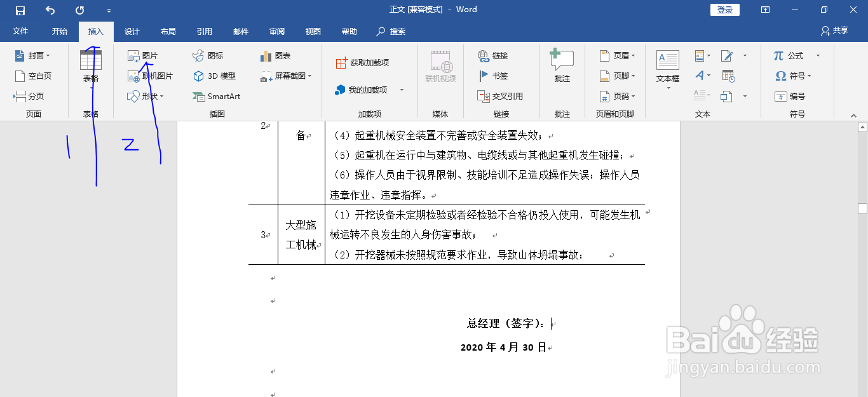
Task: Insert date and time with calendar icon
Action: click(x=728, y=76)
